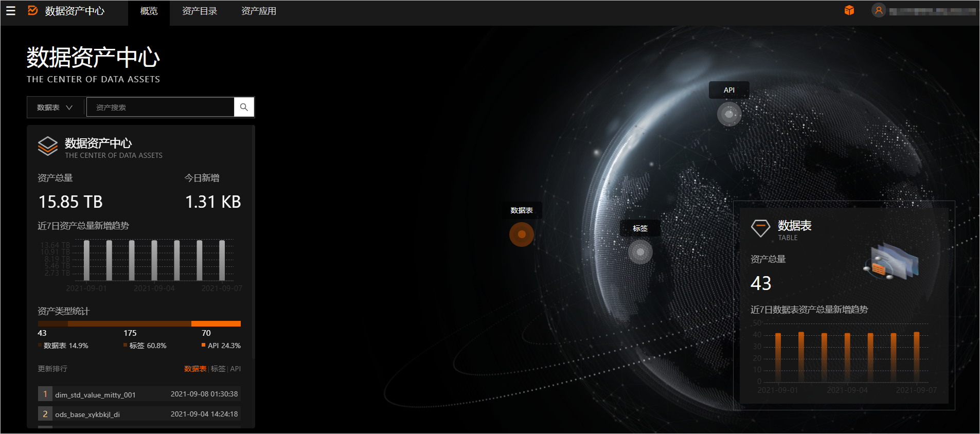Image resolution: width=980 pixels, height=434 pixels.
Task: Click the 数据表 label on the globe
Action: (x=522, y=210)
